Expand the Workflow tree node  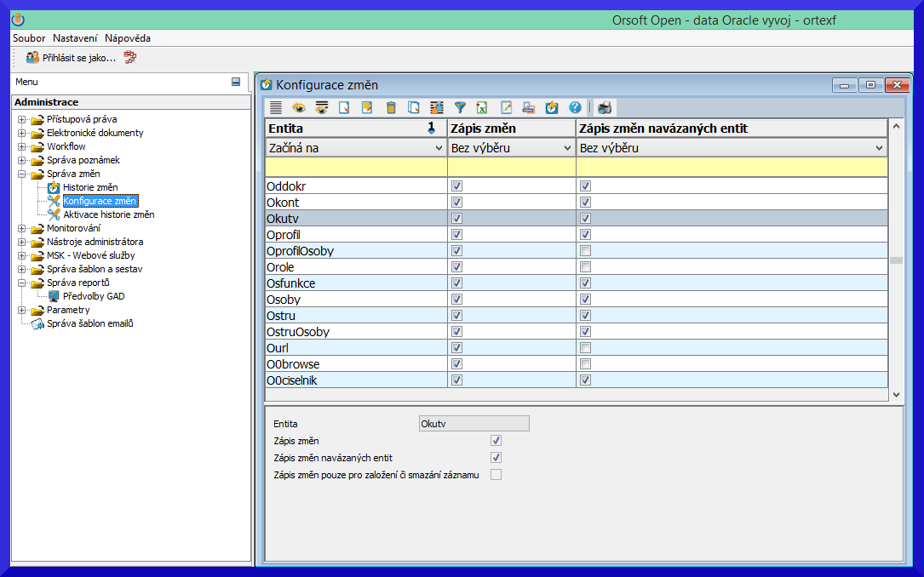tap(22, 146)
